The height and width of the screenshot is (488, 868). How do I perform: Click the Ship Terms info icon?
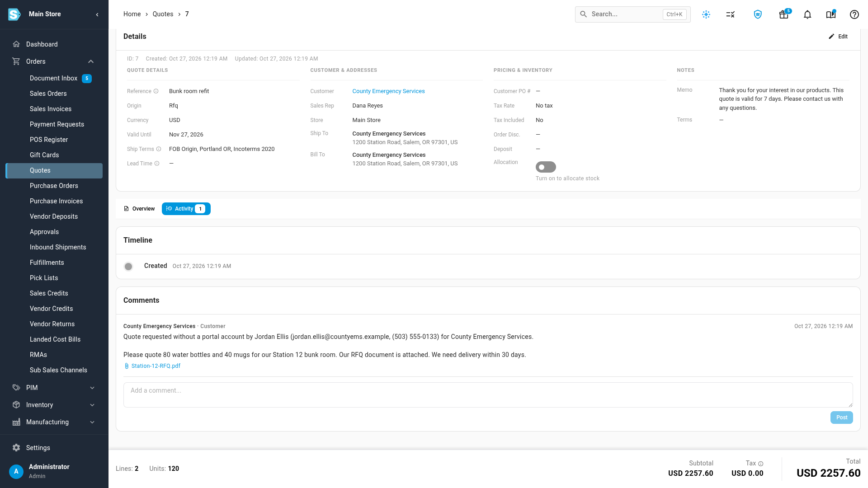159,149
